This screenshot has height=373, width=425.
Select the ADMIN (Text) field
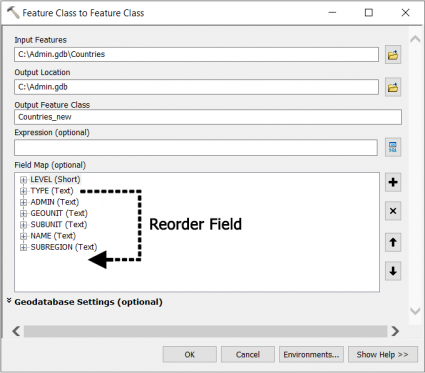55,202
